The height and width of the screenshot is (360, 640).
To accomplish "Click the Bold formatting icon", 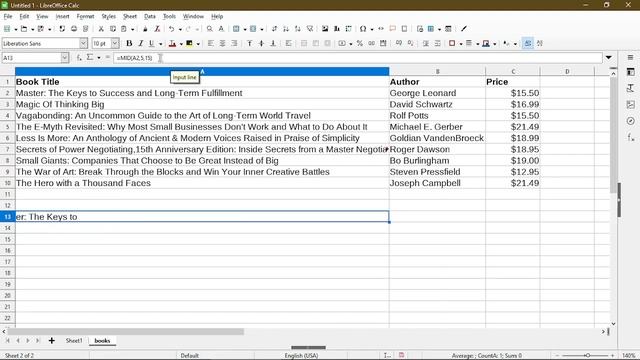I will [x=129, y=43].
